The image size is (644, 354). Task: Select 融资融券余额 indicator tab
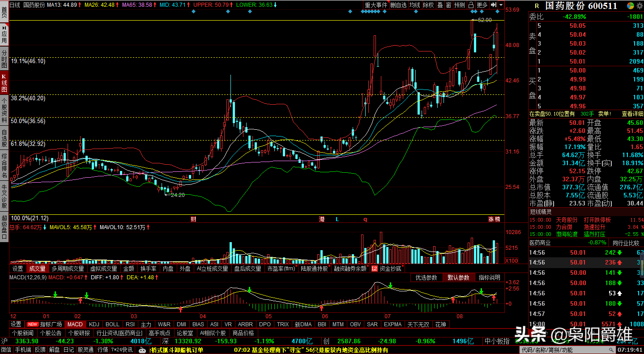pos(350,269)
